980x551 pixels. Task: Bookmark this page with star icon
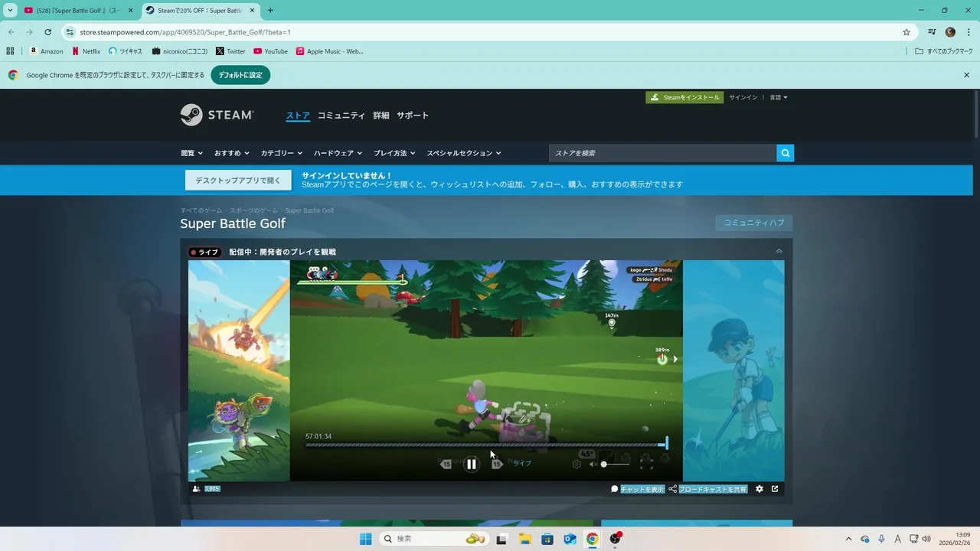coord(906,32)
